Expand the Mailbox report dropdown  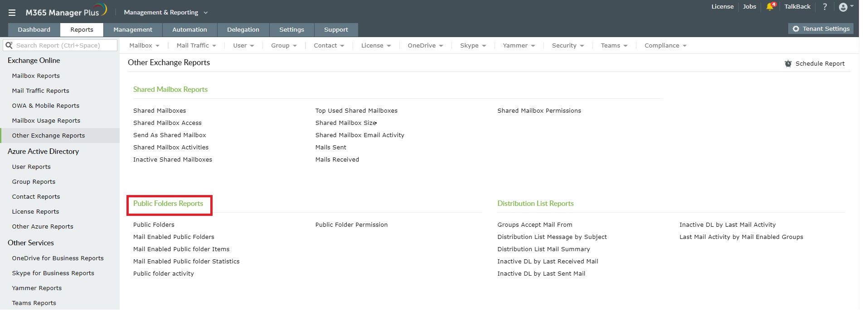(x=144, y=46)
